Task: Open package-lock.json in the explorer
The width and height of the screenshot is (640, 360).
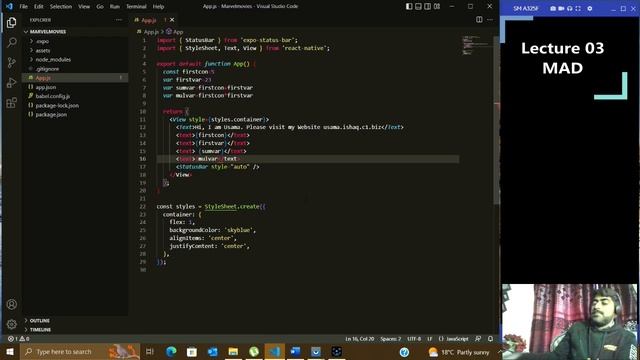Action: pos(57,105)
